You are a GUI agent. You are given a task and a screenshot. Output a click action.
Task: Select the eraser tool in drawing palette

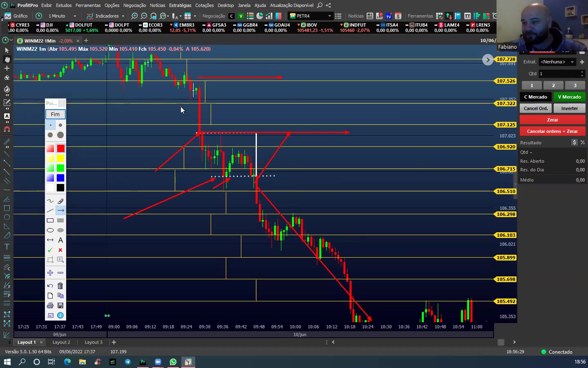(x=60, y=201)
